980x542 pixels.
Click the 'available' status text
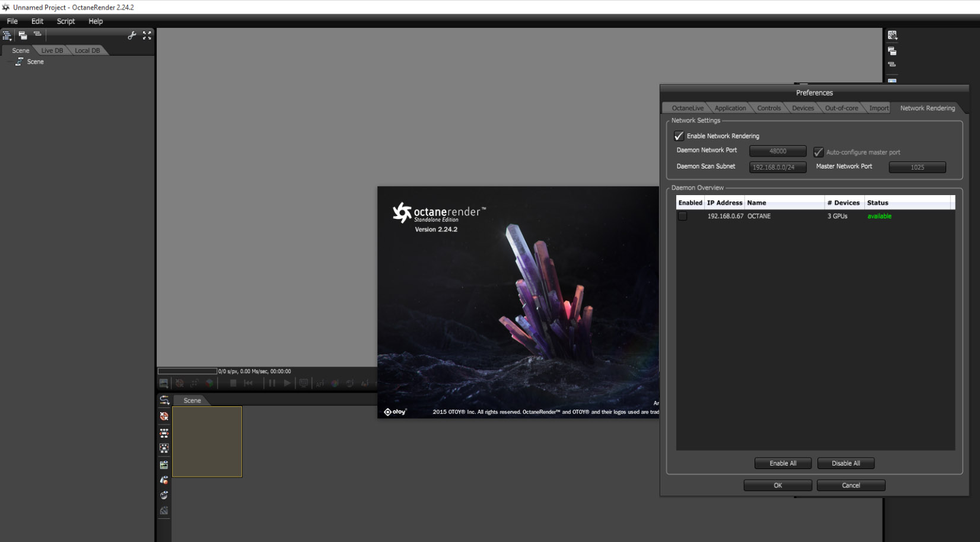(x=879, y=216)
